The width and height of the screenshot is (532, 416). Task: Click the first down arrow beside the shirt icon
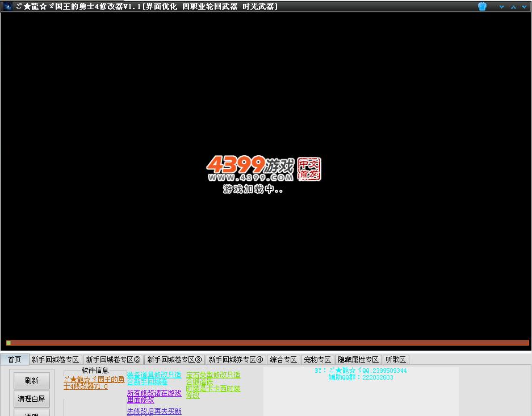pyautogui.click(x=501, y=7)
